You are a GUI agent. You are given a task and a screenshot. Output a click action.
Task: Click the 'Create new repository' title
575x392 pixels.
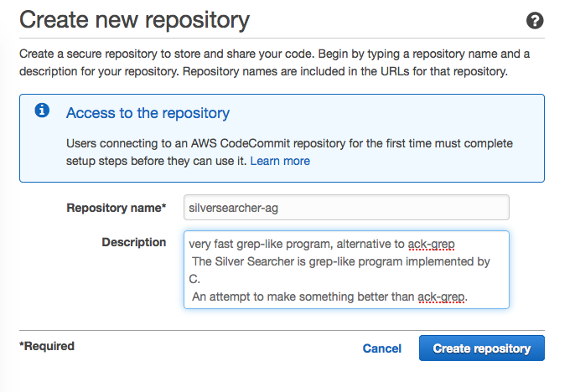point(134,20)
